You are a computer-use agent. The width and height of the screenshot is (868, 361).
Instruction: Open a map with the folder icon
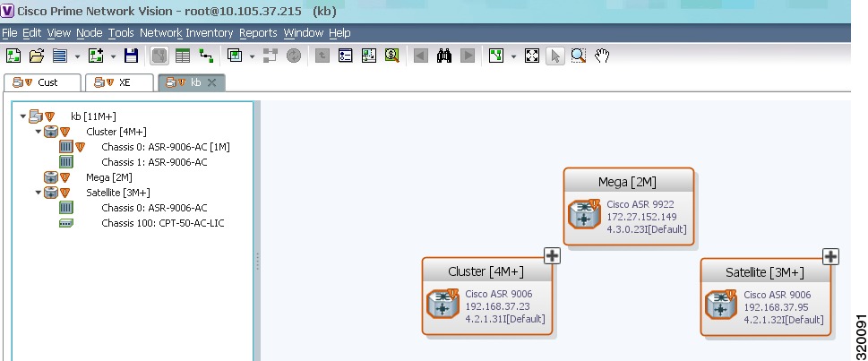37,56
